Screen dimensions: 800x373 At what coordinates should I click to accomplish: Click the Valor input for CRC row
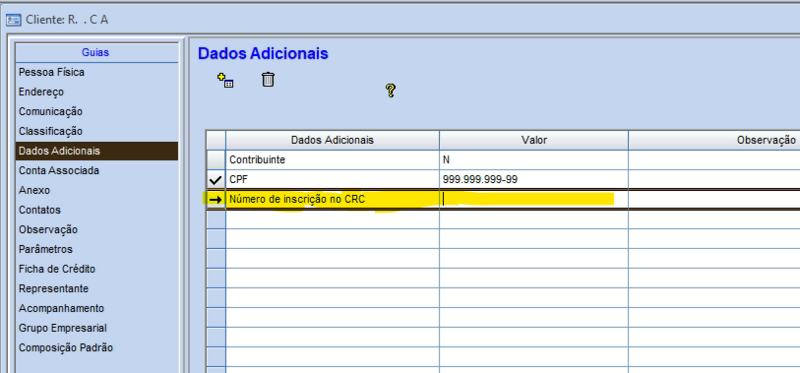coord(534,199)
